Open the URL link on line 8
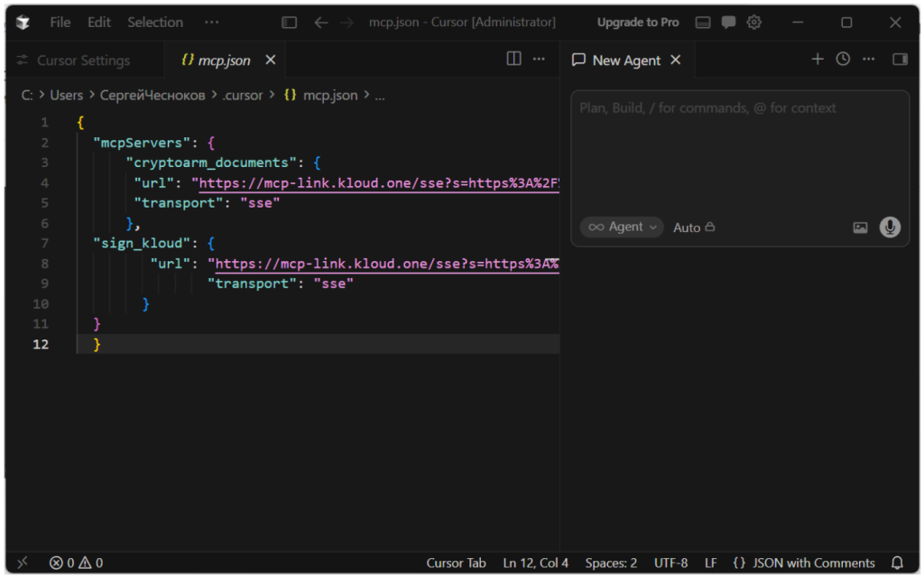924x577 pixels. tap(386, 264)
